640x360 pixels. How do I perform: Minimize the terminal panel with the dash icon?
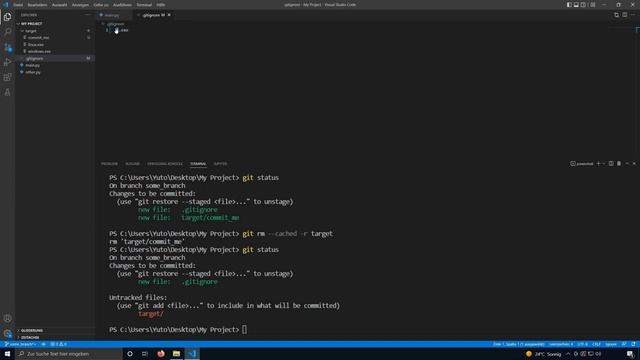[627, 164]
